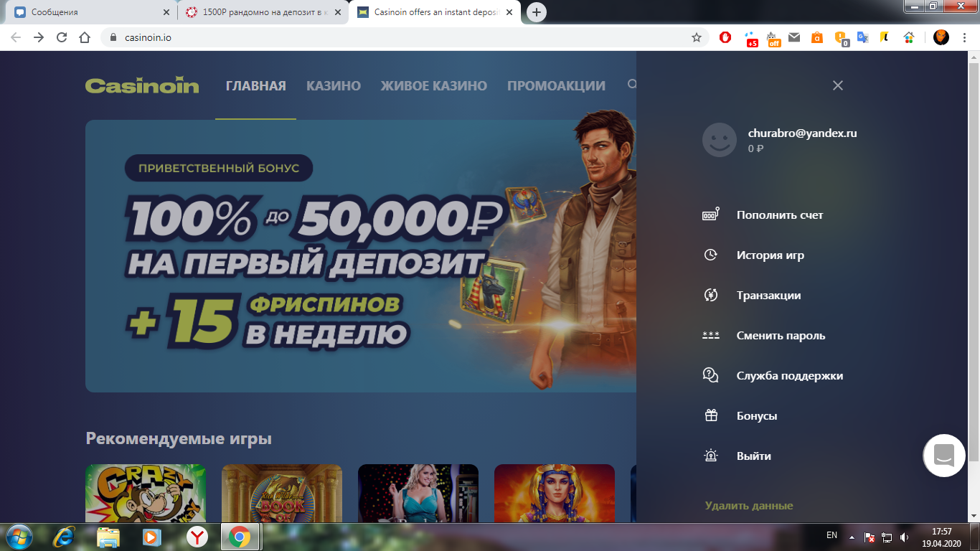980x551 pixels.
Task: Open the Chrome three-dot menu
Action: pyautogui.click(x=963, y=38)
